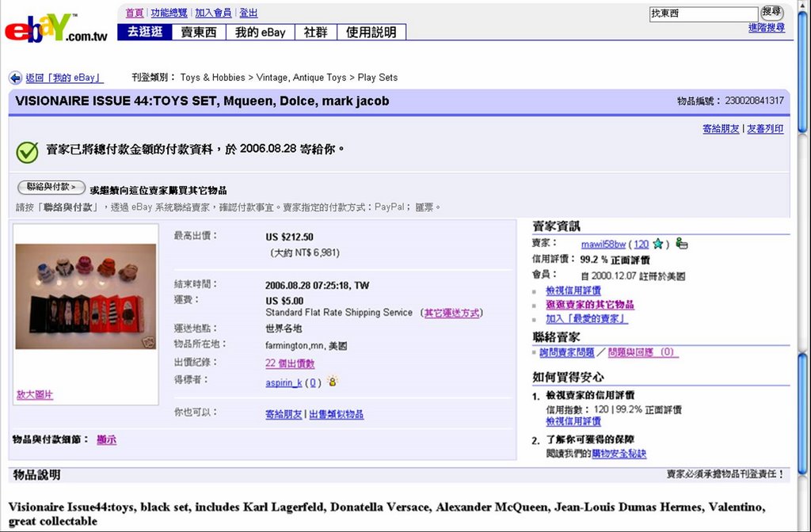This screenshot has height=532, width=811.
Task: Click the Play Sets category breadcrumb
Action: 378,78
